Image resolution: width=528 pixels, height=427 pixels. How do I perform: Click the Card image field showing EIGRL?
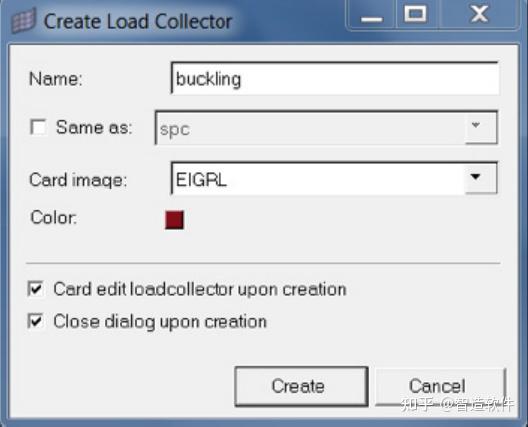coord(318,178)
